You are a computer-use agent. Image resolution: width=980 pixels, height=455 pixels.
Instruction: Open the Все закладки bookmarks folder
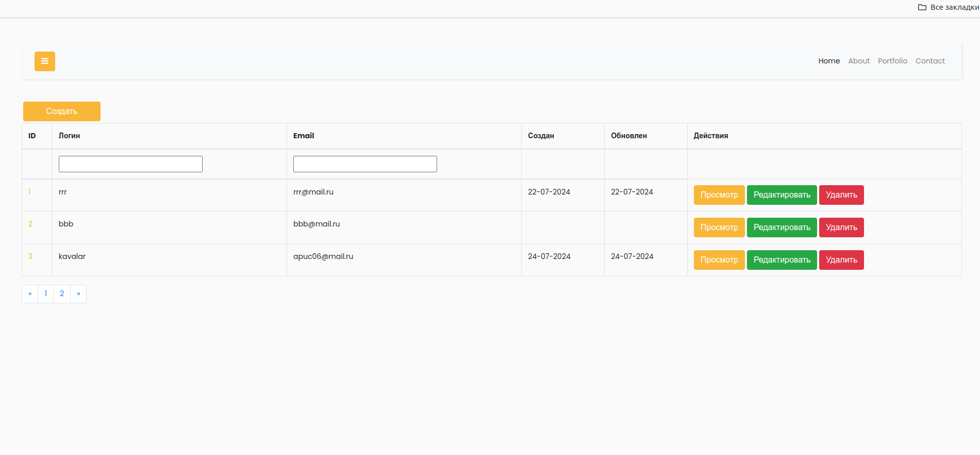[x=949, y=7]
